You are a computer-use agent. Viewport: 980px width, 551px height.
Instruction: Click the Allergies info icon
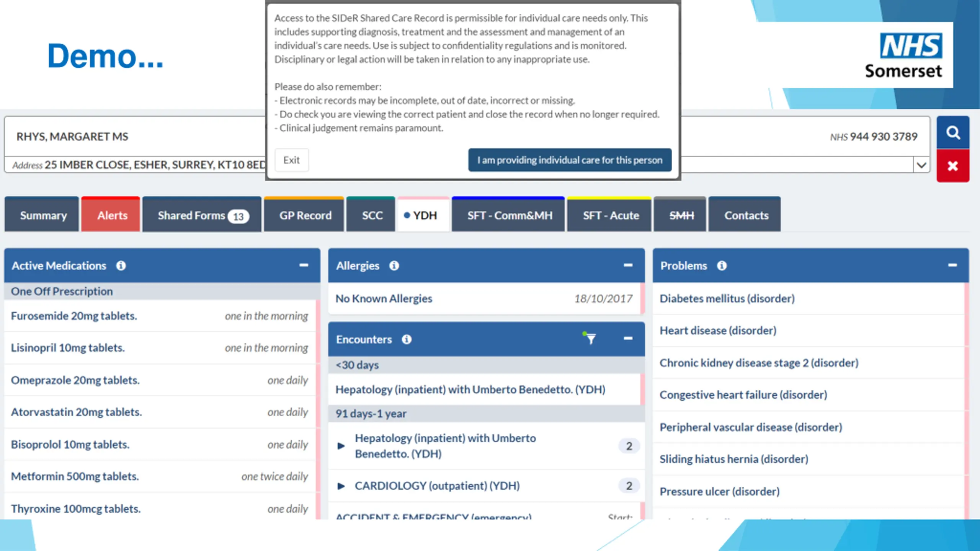coord(394,266)
